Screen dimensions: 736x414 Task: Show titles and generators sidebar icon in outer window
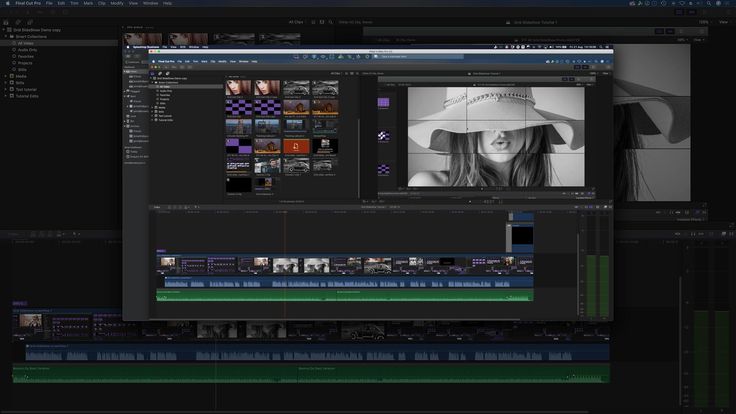30,22
